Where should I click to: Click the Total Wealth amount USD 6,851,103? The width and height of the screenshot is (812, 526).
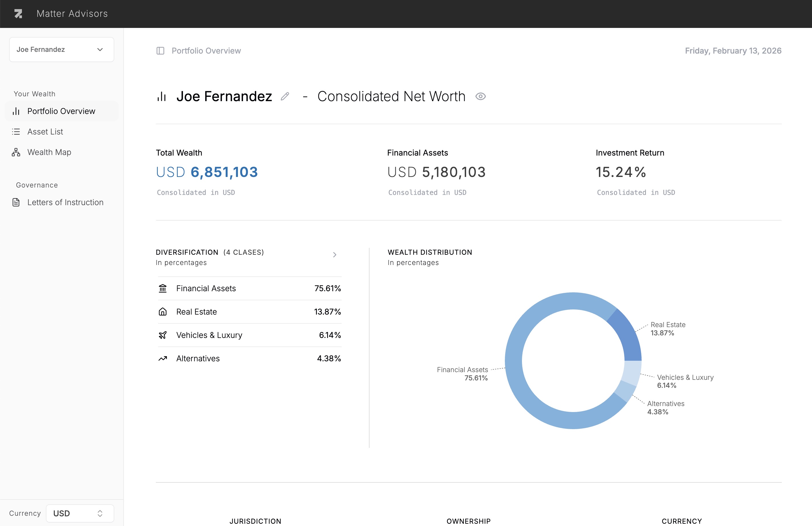pos(207,172)
